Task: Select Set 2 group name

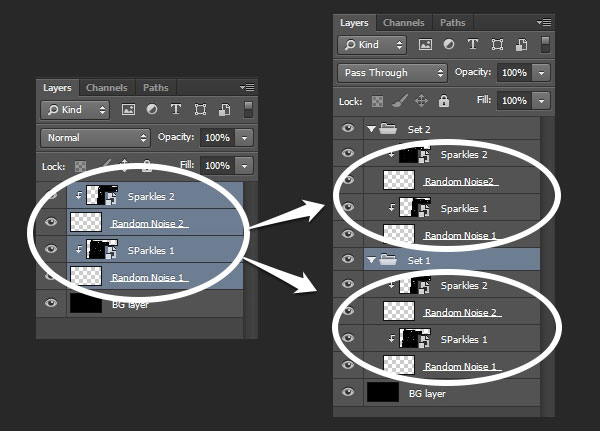Action: 419,129
